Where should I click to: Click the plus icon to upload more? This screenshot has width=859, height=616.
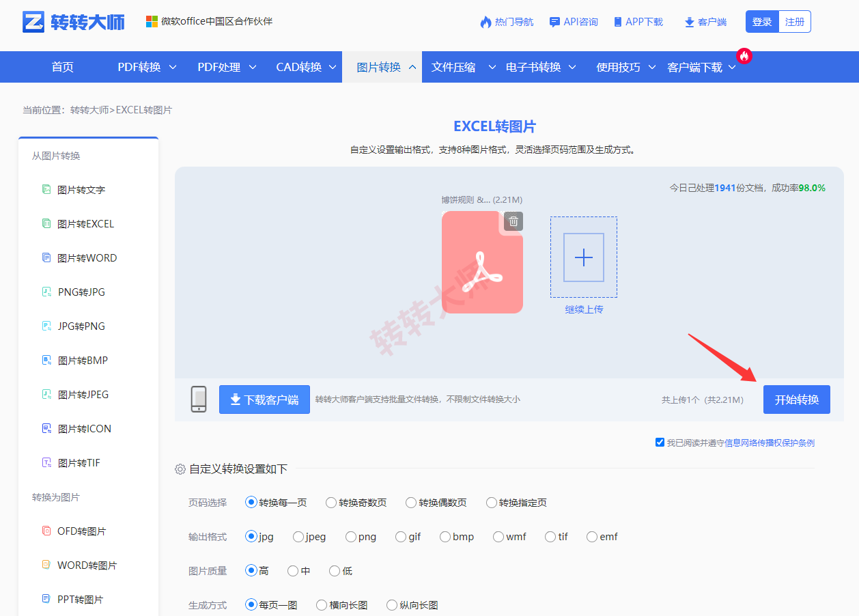[x=584, y=257]
